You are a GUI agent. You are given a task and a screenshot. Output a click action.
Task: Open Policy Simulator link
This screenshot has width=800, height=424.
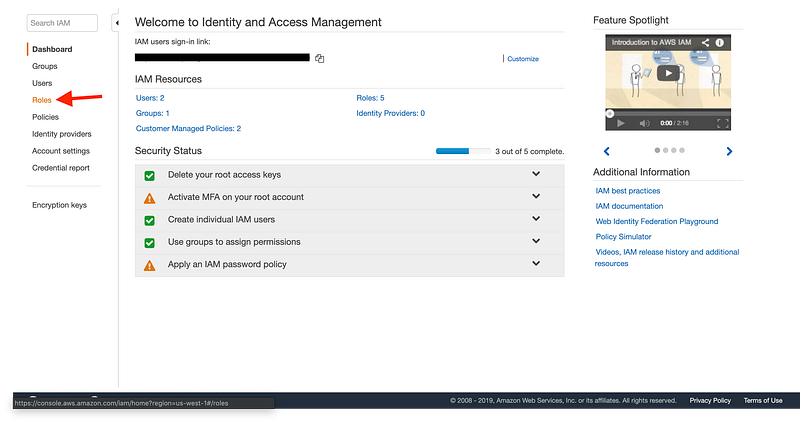pos(623,237)
